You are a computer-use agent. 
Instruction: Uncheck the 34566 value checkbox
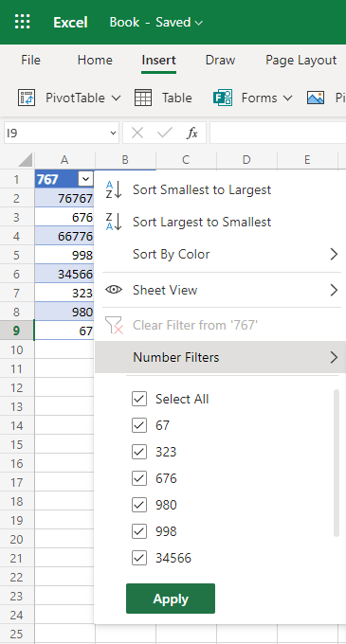(x=139, y=558)
